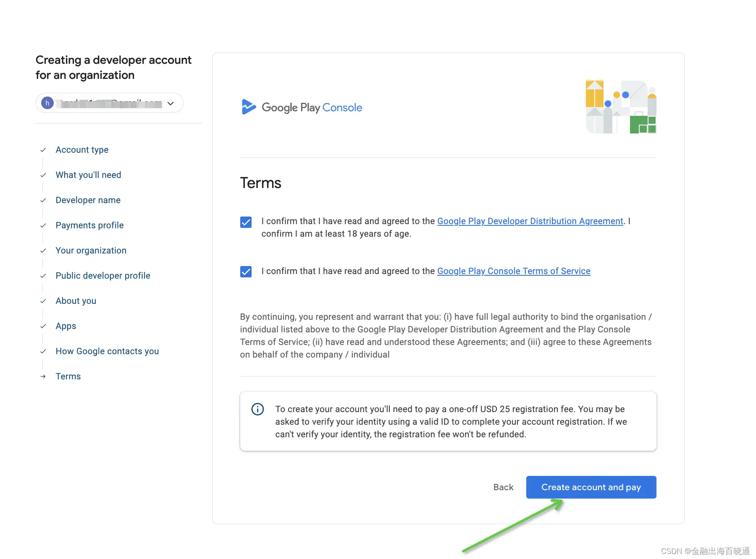Expand the account email dropdown chevron
This screenshot has height=559, width=756.
pos(171,103)
